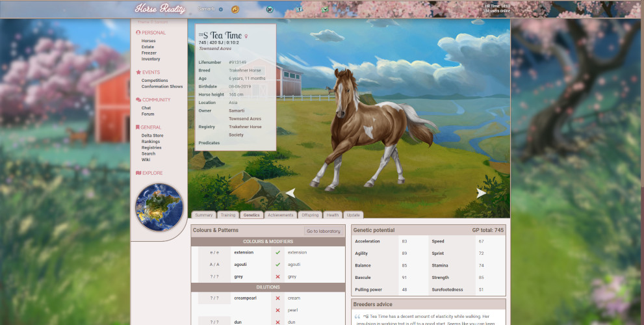Click the e / e extension genotype

pos(214,252)
